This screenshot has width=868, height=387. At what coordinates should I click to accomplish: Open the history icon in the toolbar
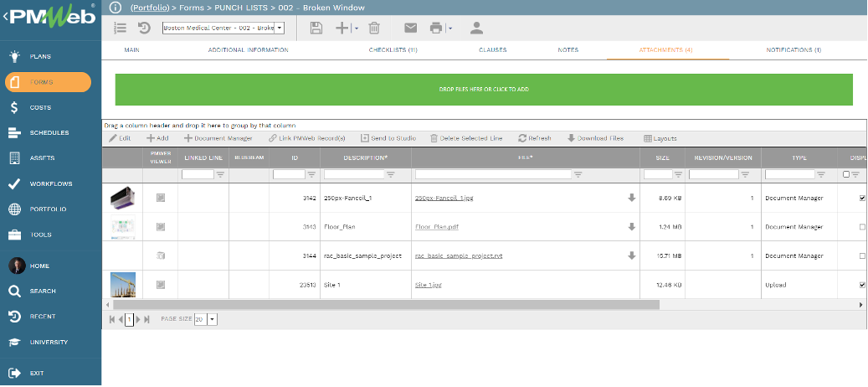(x=145, y=28)
